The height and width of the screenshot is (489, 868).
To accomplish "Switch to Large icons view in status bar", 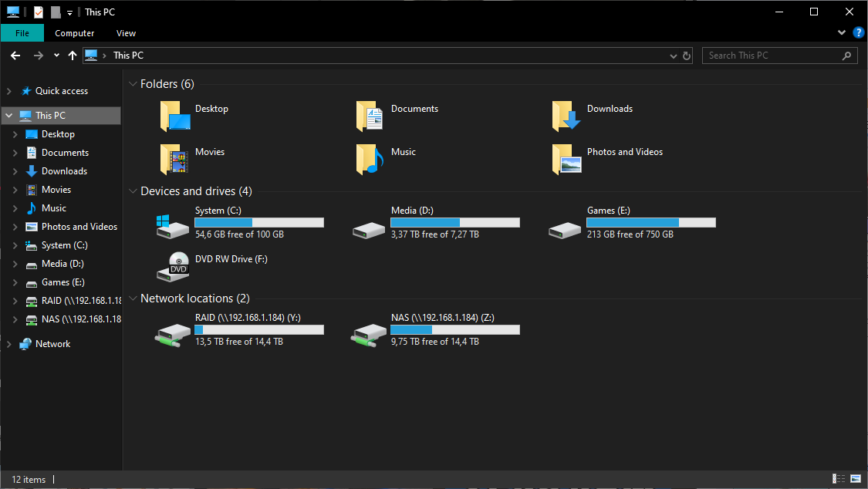I will pos(856,478).
